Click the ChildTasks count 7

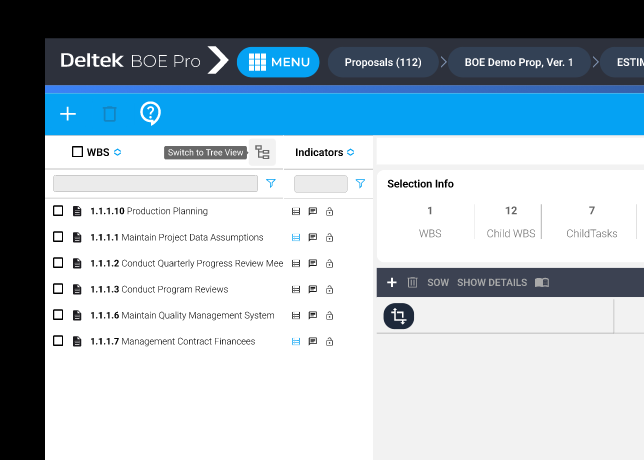(592, 211)
